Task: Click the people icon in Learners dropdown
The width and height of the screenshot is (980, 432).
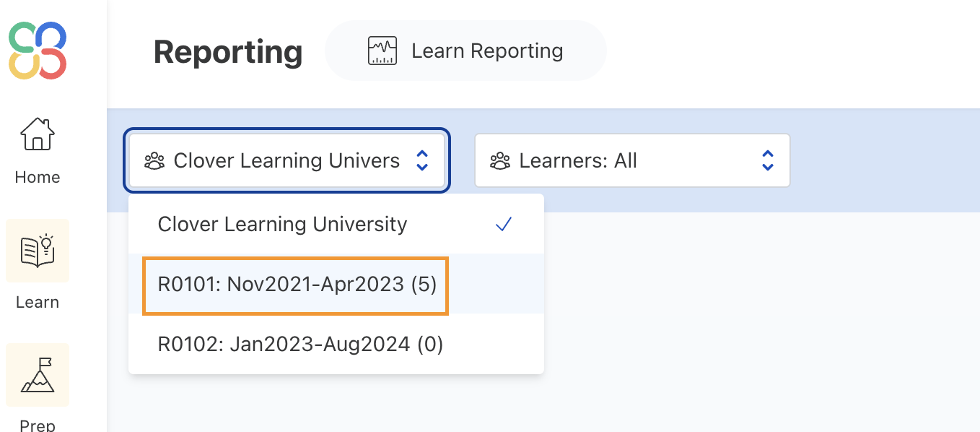Action: click(500, 160)
